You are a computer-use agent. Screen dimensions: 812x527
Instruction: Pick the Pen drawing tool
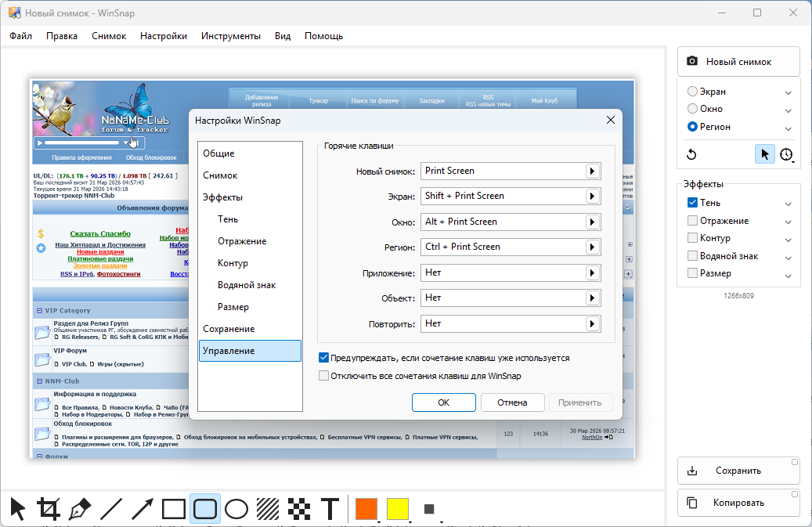80,509
